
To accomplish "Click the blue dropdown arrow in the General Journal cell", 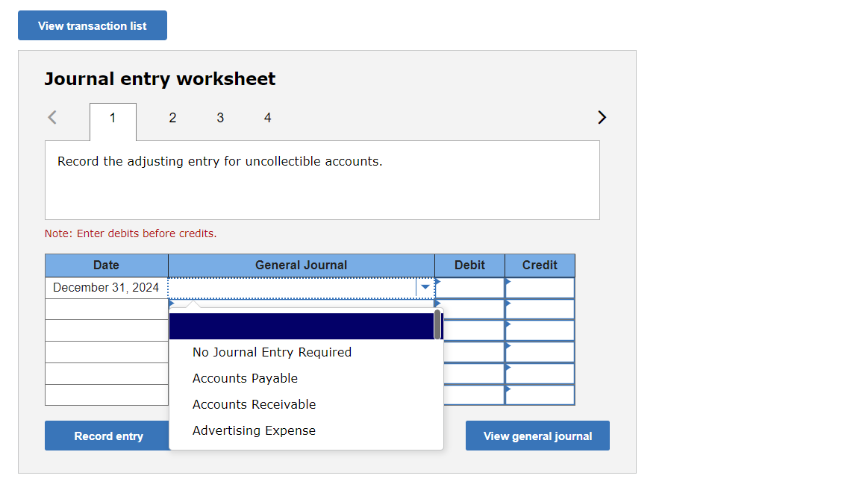I will tap(425, 287).
